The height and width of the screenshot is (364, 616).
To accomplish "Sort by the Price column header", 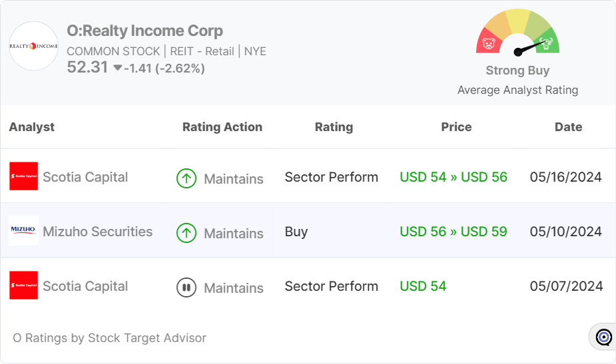I will pyautogui.click(x=456, y=127).
